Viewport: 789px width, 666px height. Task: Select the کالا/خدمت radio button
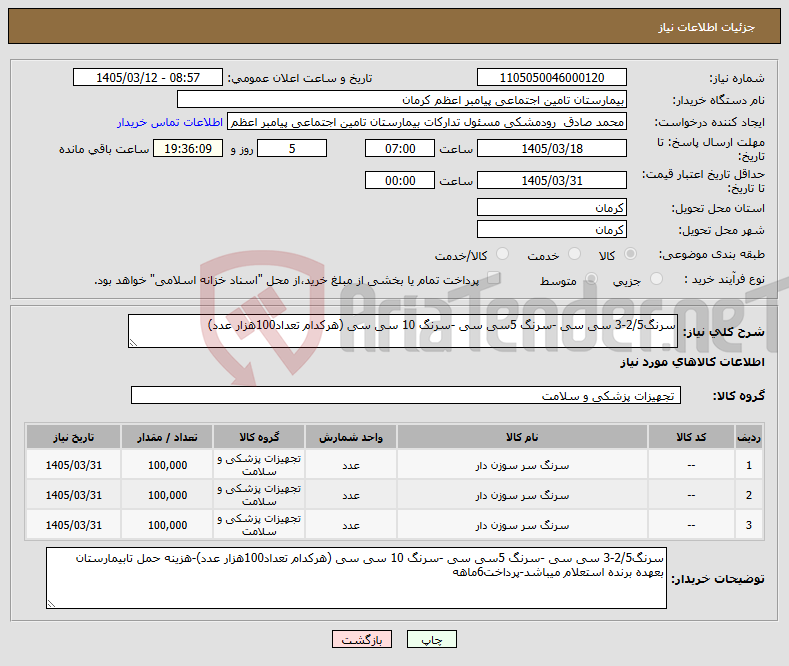point(502,254)
